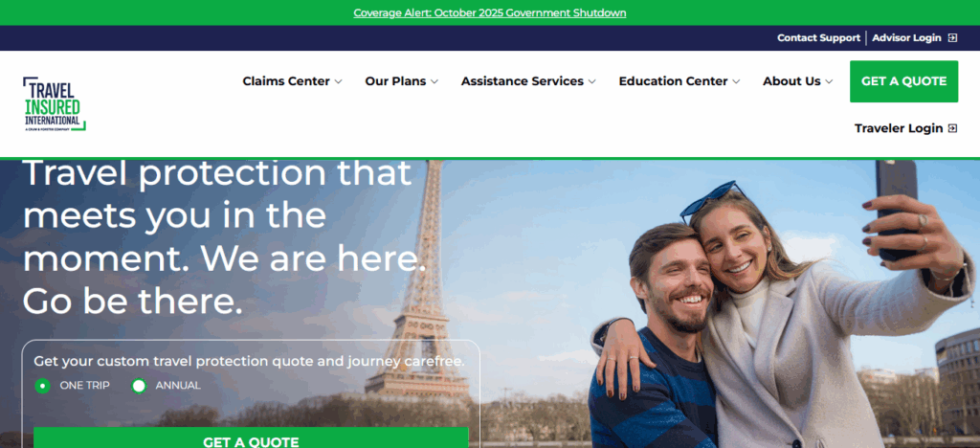Expand the Claims Center chevron
The height and width of the screenshot is (448, 980).
click(x=338, y=82)
